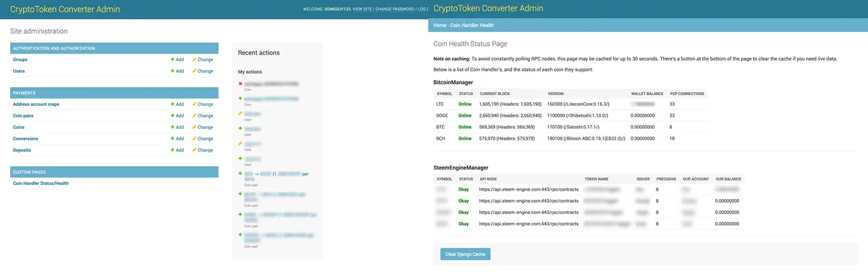Open Change for Address account maps
The image size is (868, 279).
point(202,104)
